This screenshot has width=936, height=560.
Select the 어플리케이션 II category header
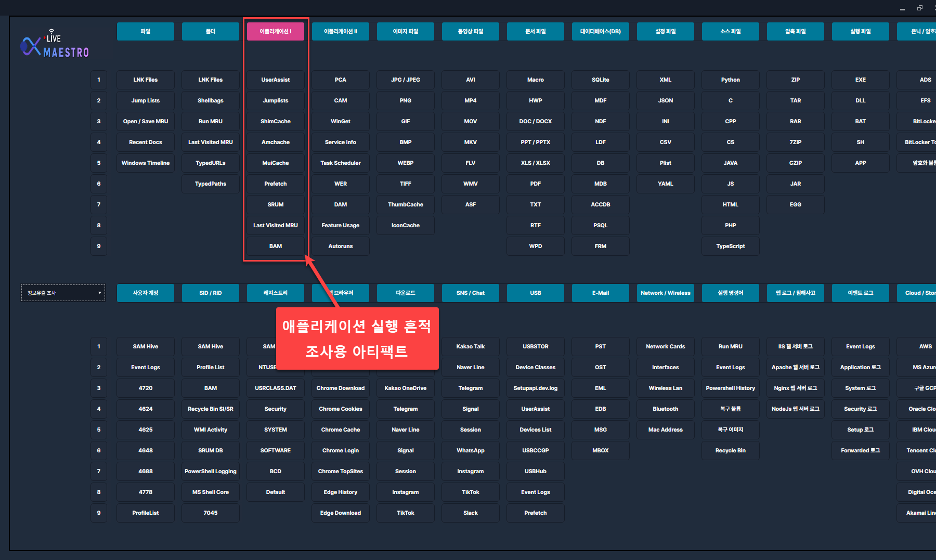pos(341,31)
